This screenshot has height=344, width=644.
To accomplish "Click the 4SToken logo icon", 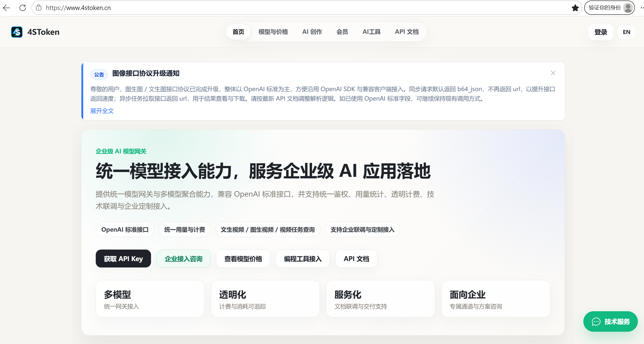I will coord(17,32).
